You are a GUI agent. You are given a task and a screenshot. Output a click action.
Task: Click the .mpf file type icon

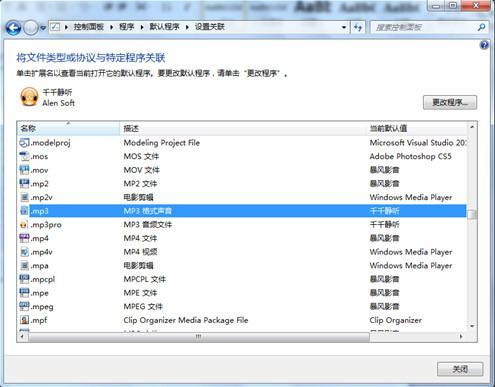(24, 320)
